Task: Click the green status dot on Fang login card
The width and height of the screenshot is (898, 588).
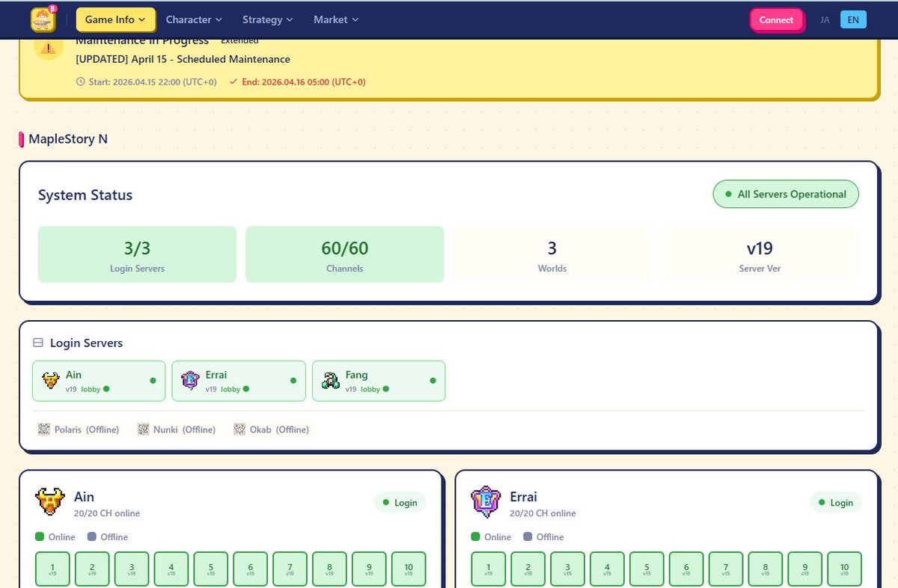Action: [433, 381]
